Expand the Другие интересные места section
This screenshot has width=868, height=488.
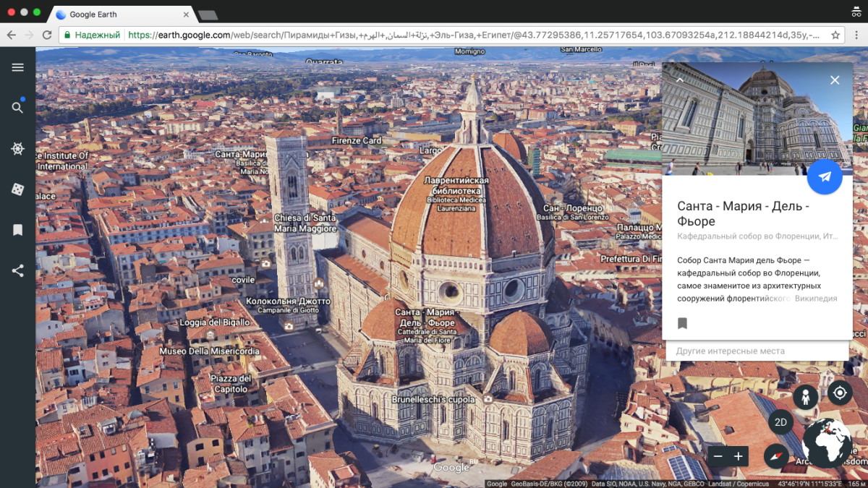[x=757, y=351]
